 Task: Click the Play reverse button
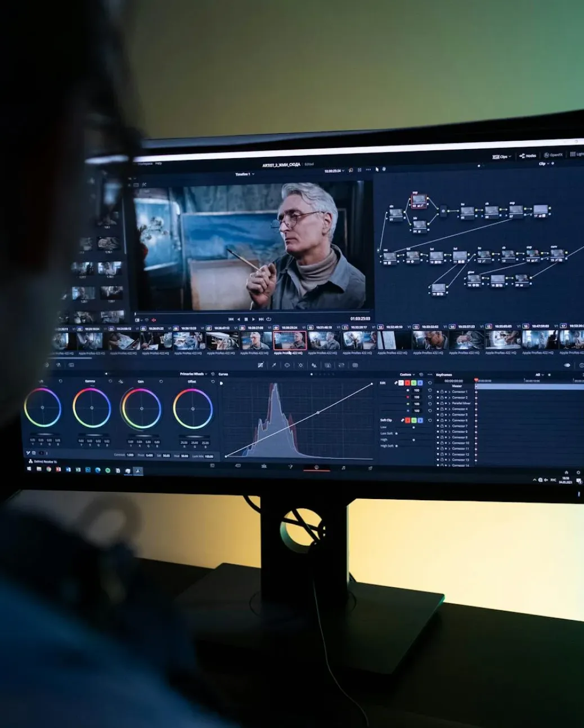239,319
